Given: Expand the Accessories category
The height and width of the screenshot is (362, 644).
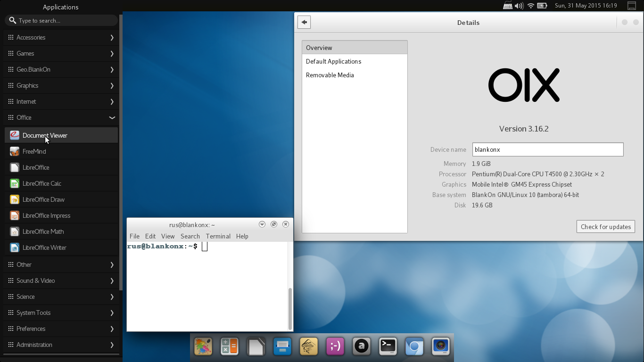Looking at the screenshot, I should (61, 37).
